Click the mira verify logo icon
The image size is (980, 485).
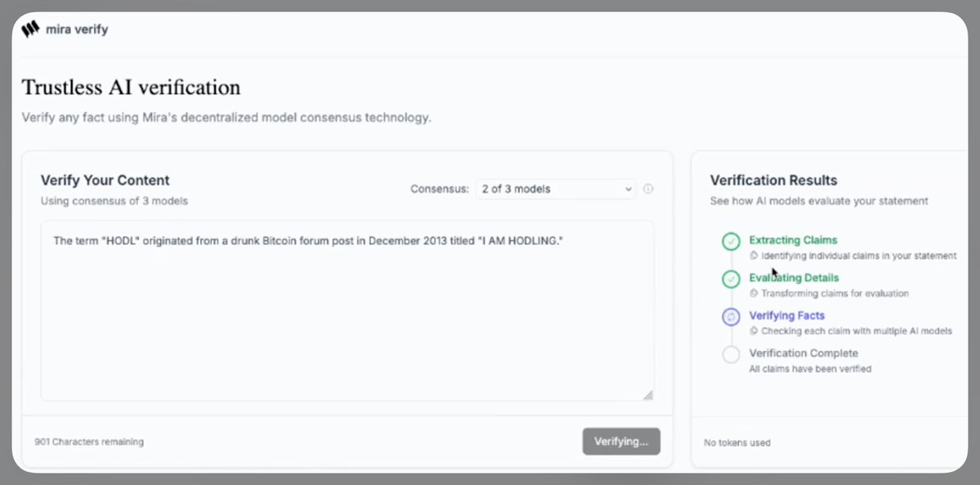pos(30,29)
